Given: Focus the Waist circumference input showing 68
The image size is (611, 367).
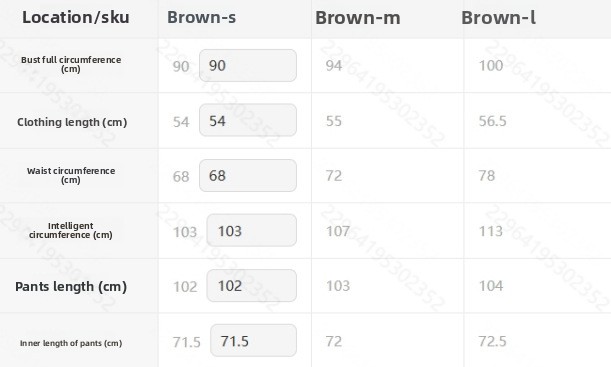Looking at the screenshot, I should pos(248,175).
